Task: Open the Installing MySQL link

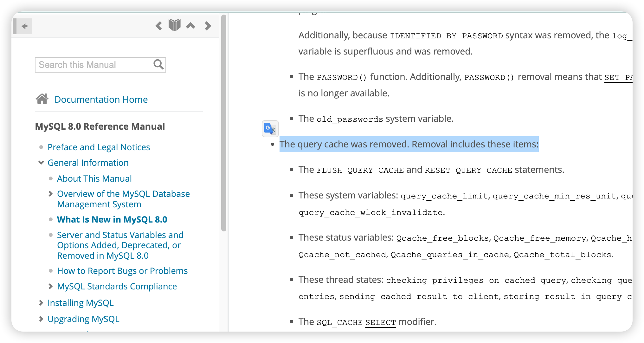Action: (80, 303)
